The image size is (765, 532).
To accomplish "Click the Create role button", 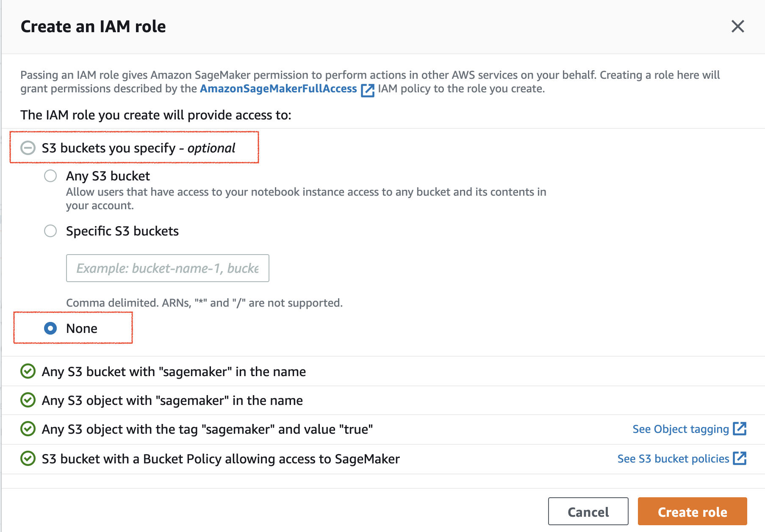I will point(692,512).
